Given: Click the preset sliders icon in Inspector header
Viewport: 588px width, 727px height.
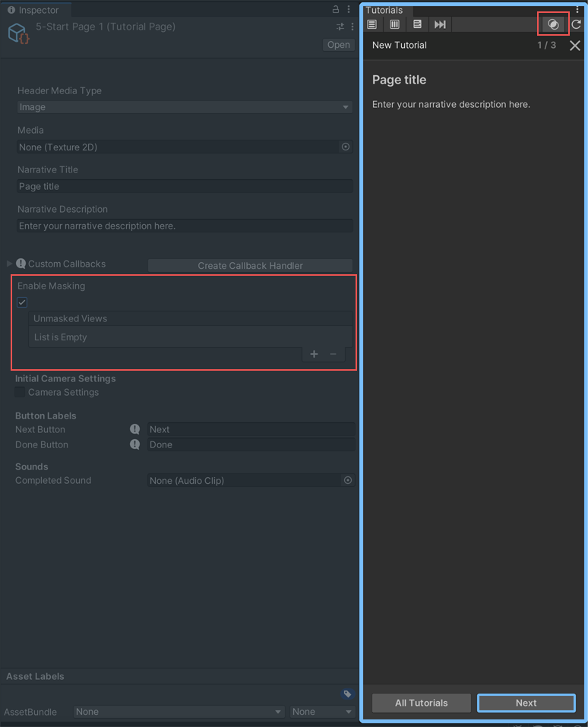Looking at the screenshot, I should click(x=340, y=27).
